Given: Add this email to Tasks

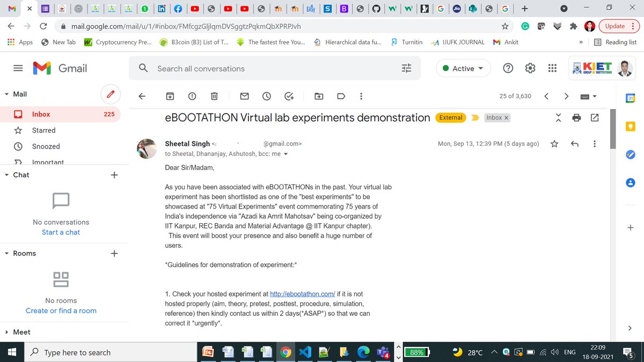Looking at the screenshot, I should [x=289, y=96].
